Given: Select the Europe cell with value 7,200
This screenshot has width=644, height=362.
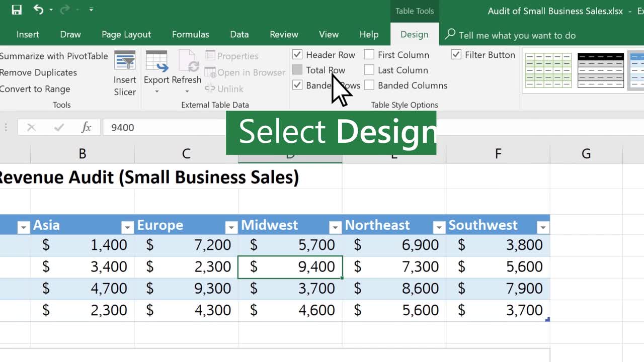Looking at the screenshot, I should pyautogui.click(x=186, y=245).
